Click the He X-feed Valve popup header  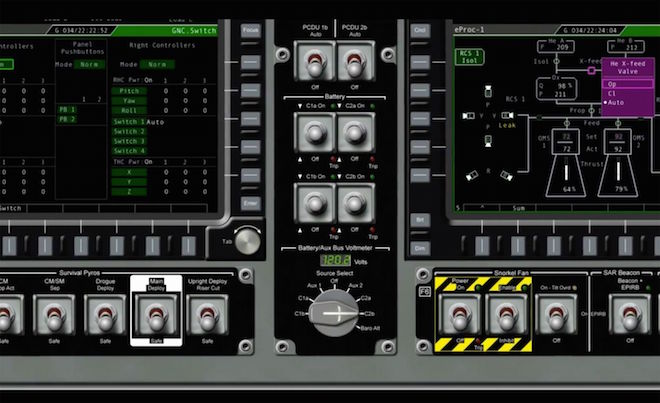coord(628,67)
